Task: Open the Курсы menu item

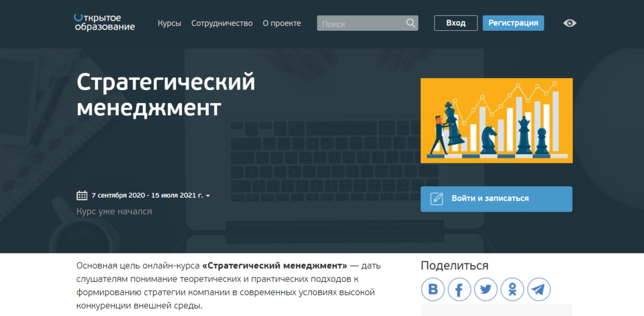Action: (169, 23)
